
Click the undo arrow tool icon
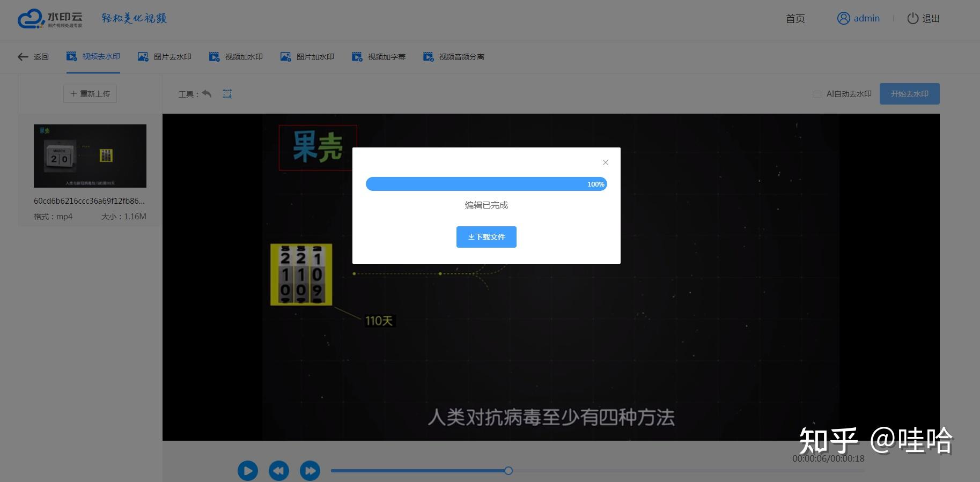click(x=207, y=94)
